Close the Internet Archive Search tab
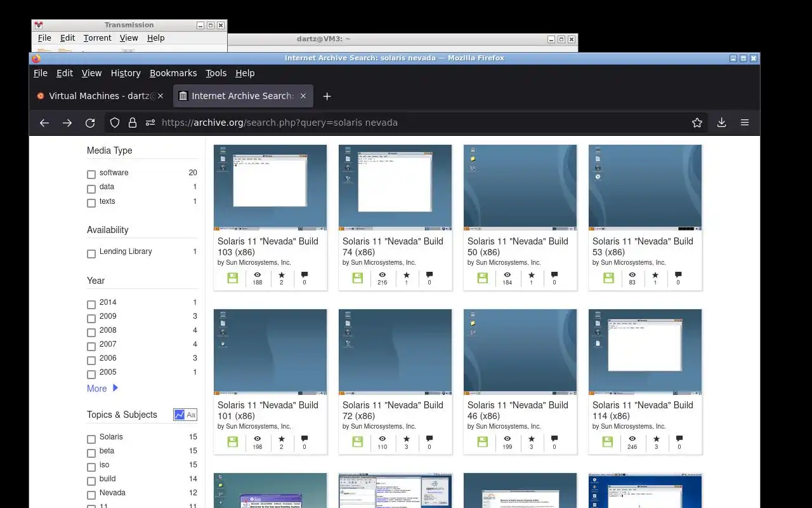This screenshot has height=508, width=812. click(x=303, y=96)
